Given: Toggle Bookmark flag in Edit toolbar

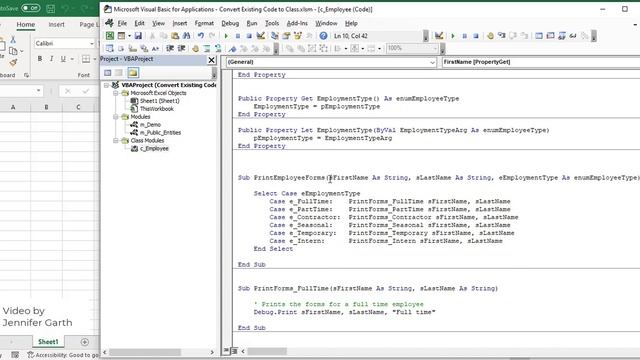Looking at the screenshot, I should coord(232,49).
